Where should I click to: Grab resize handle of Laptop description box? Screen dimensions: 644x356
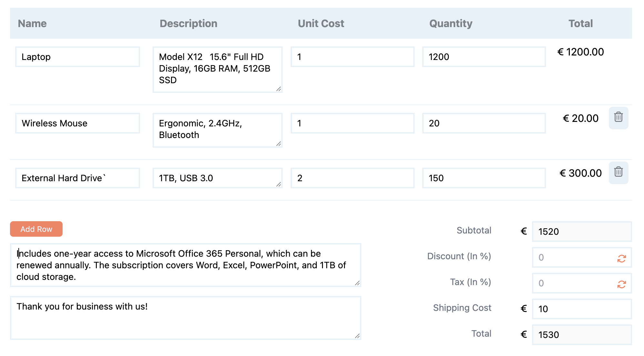pos(279,89)
